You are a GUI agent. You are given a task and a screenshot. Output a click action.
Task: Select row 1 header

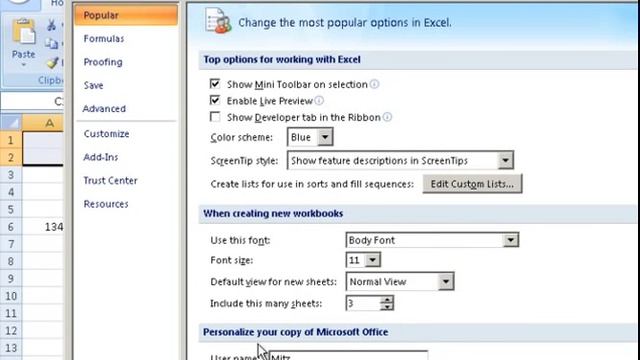[x=11, y=140]
